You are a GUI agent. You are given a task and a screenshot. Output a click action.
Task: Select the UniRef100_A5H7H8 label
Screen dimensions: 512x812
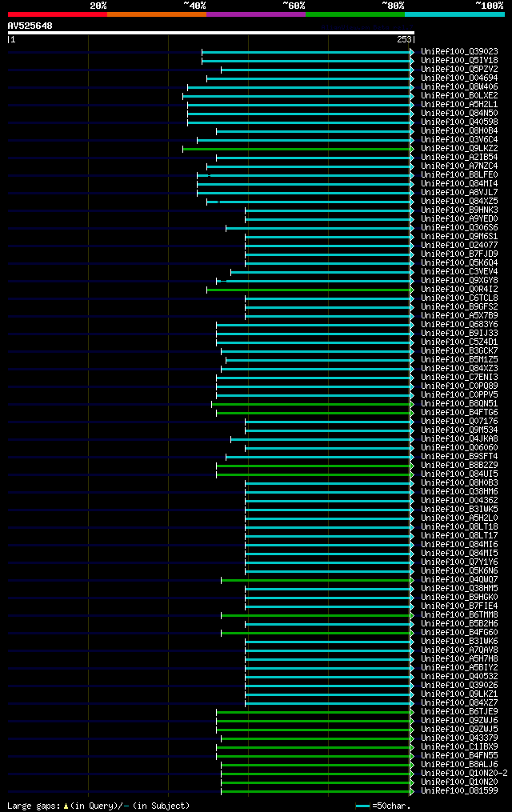459,659
